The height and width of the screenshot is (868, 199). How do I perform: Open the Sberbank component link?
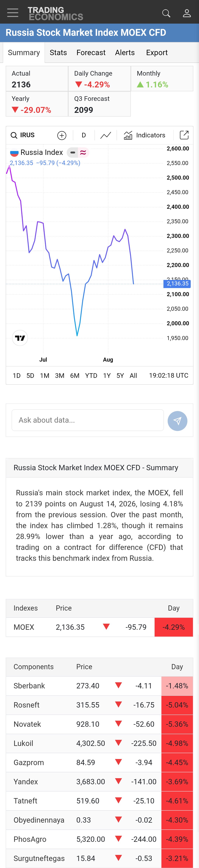[x=29, y=686]
